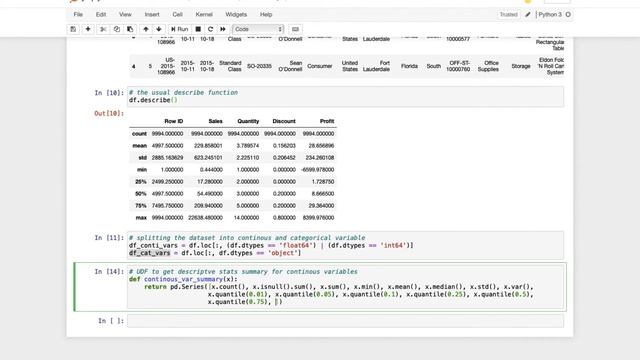Click the In [14] cell prompt
Screen dimensions: 640x360
coord(109,271)
